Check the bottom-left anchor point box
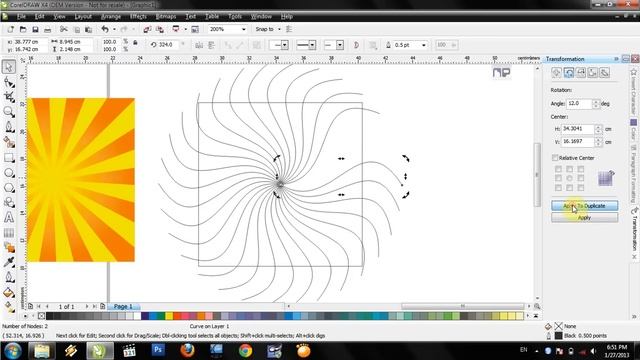The height and width of the screenshot is (360, 640). pos(558,188)
